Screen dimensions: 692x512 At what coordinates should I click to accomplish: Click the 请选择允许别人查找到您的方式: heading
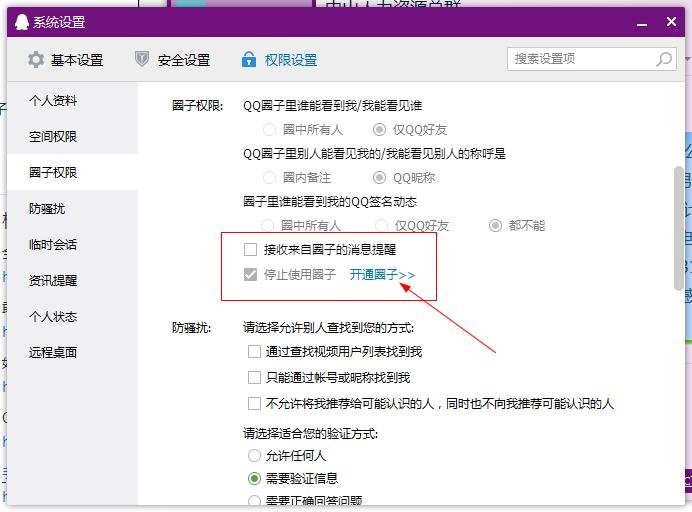(x=328, y=328)
